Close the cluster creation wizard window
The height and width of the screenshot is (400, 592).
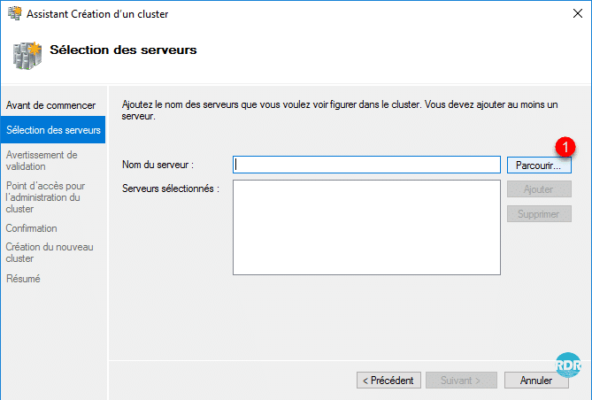tap(577, 14)
